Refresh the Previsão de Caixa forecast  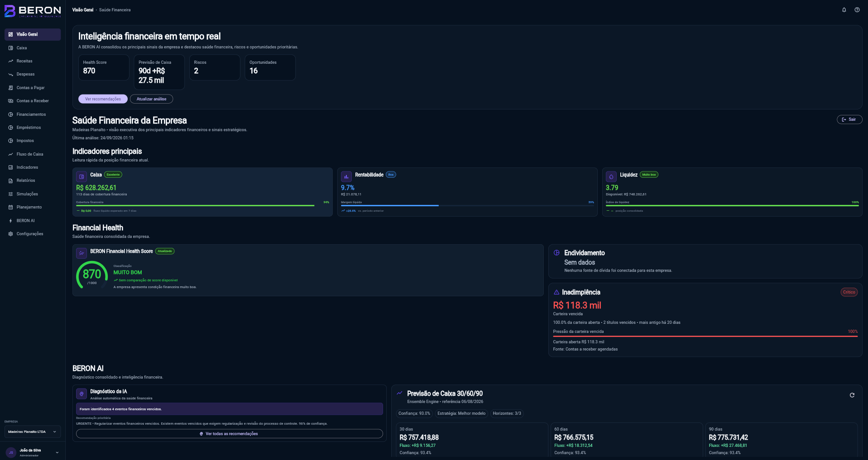(x=852, y=395)
